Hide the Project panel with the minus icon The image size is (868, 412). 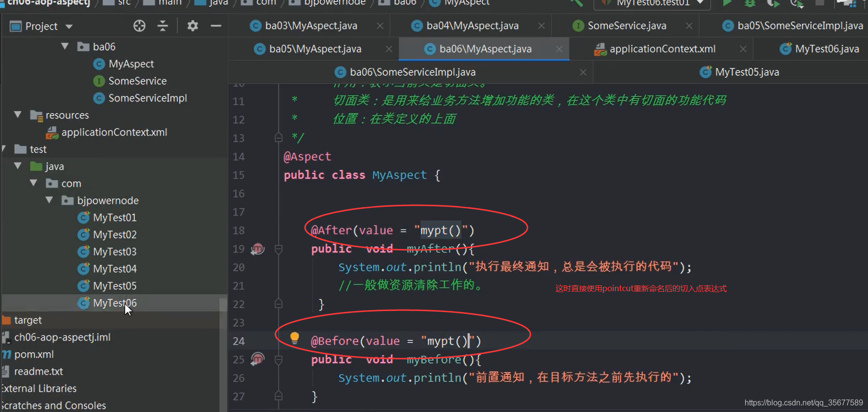point(216,26)
